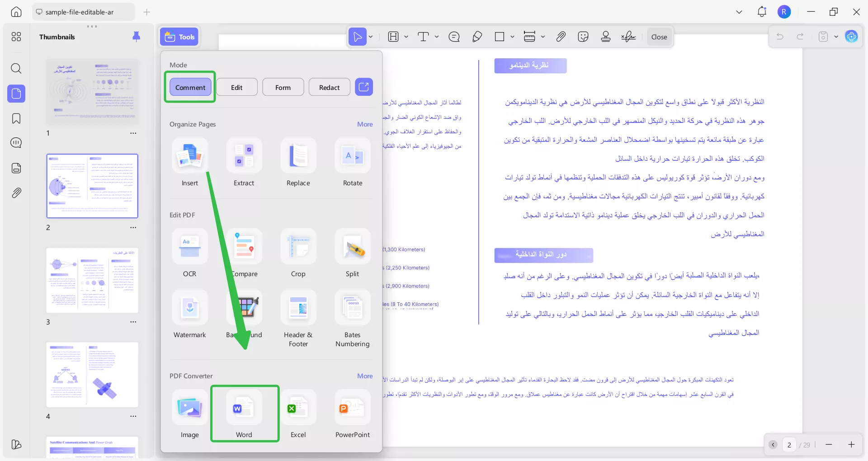Open the tab list dropdown chevron
This screenshot has height=461, width=868.
click(x=739, y=12)
